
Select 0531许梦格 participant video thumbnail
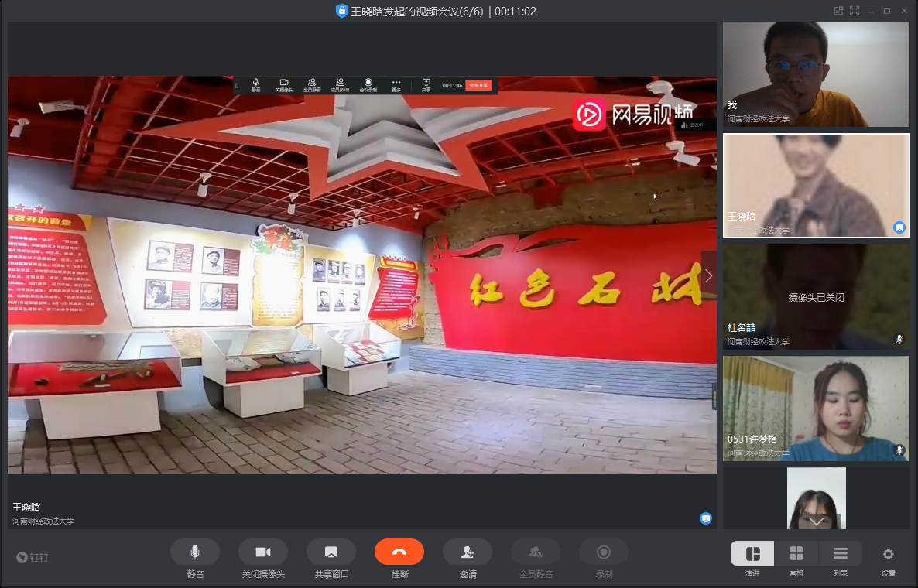(816, 408)
